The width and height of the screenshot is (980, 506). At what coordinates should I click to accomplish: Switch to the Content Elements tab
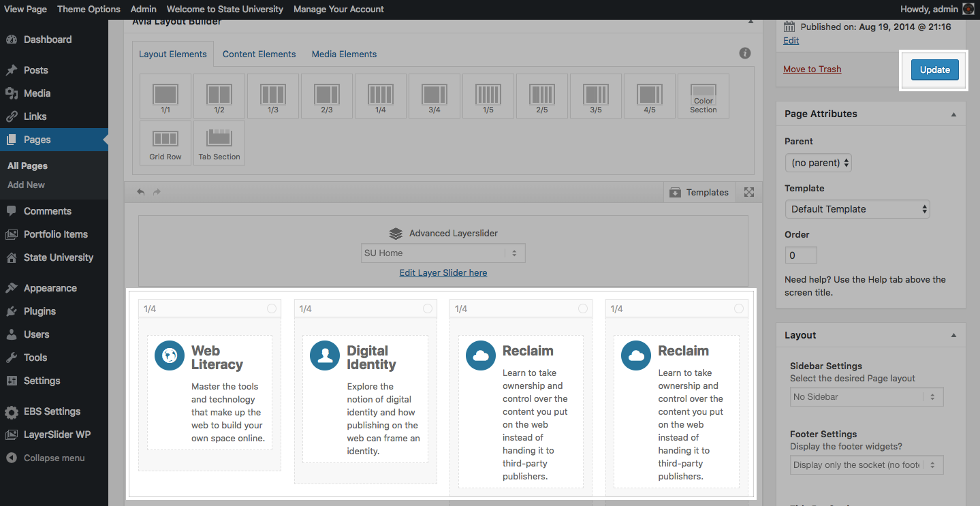coord(259,54)
